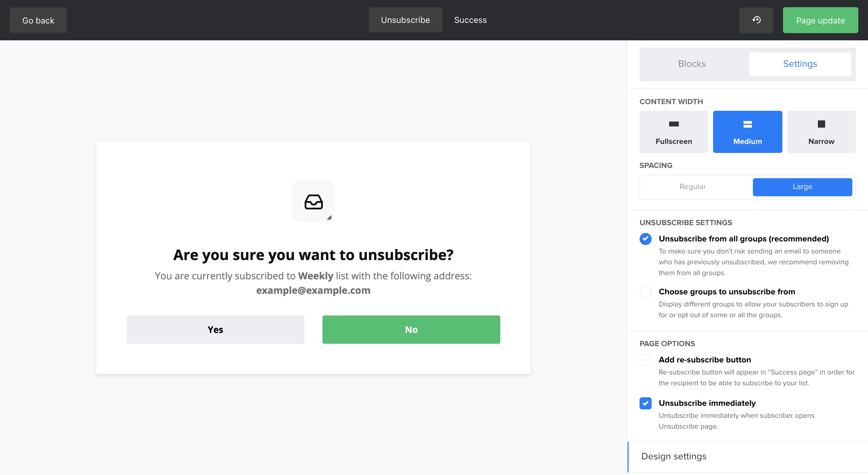868x475 pixels.
Task: Select Narrow content width icon
Action: click(x=821, y=124)
